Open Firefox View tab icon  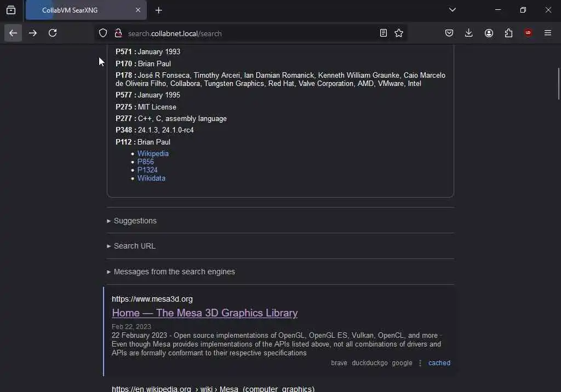pos(11,10)
